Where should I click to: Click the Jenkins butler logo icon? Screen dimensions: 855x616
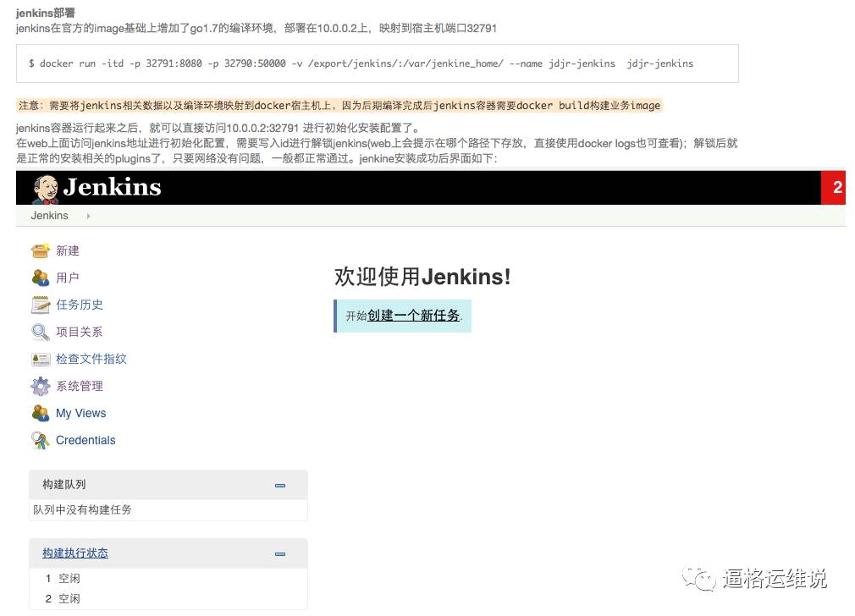[x=45, y=189]
